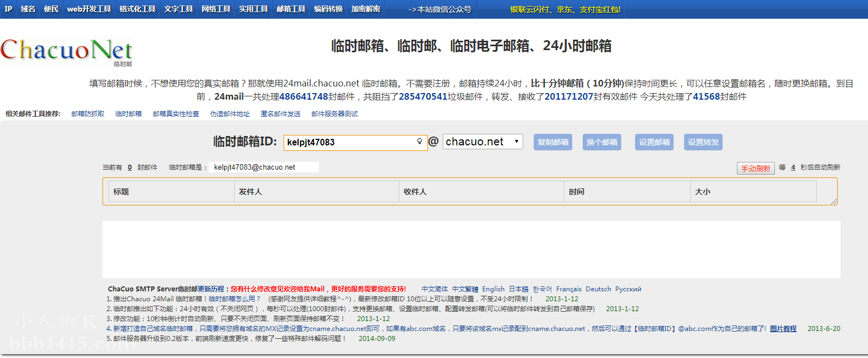This screenshot has height=358, width=868.
Task: Open the 域名 menu
Action: (x=28, y=9)
